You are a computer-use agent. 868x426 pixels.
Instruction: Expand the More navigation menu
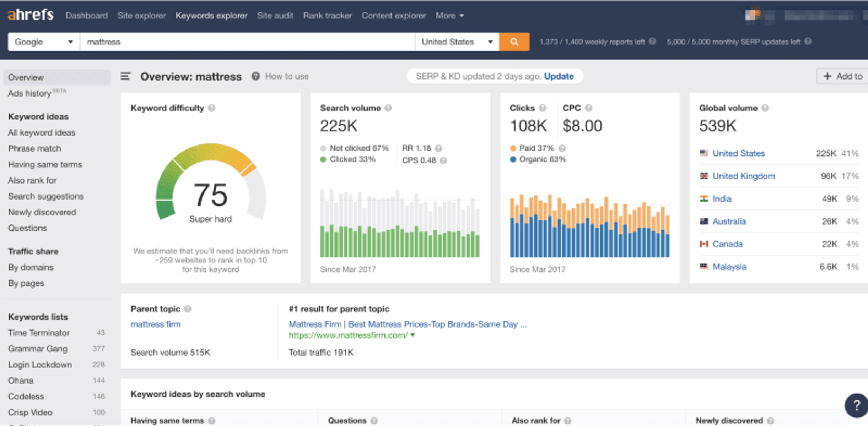[449, 16]
